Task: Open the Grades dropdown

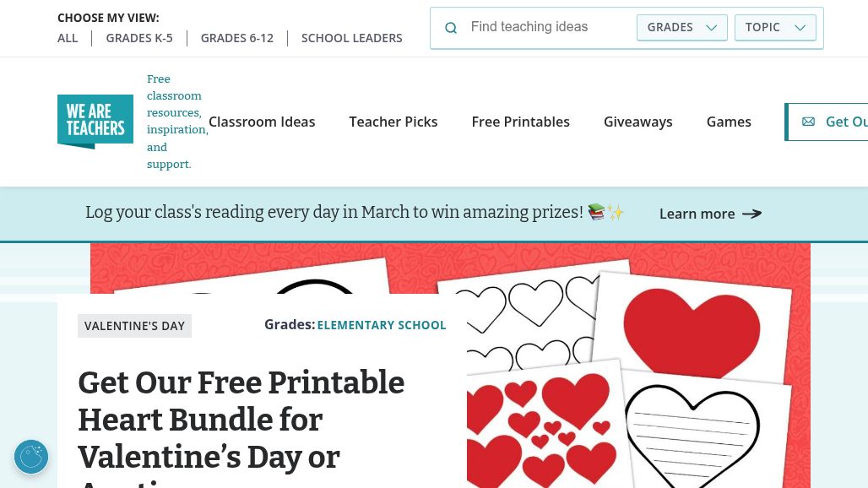Action: pos(681,27)
